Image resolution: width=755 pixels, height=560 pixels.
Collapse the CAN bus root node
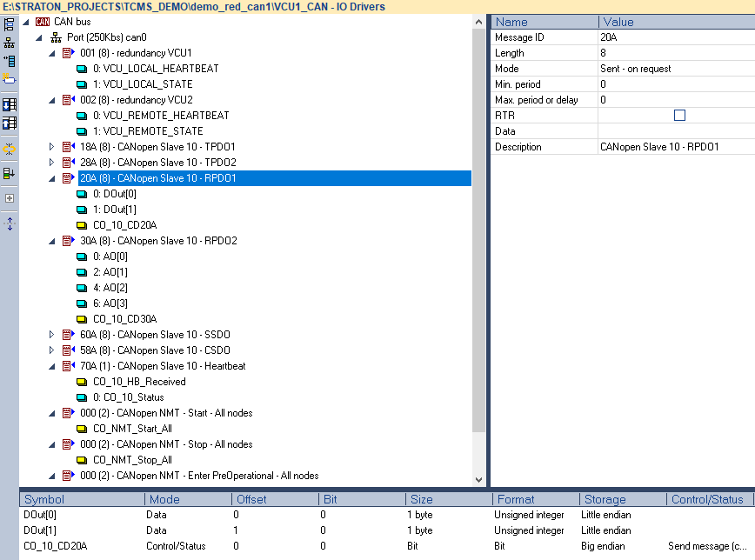(x=24, y=22)
